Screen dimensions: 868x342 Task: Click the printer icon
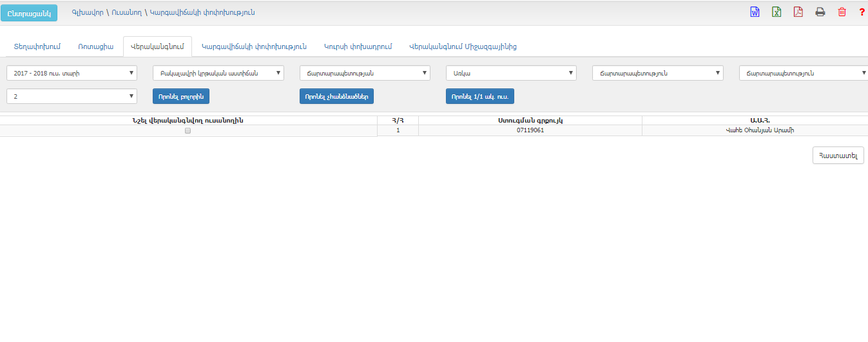pyautogui.click(x=820, y=12)
